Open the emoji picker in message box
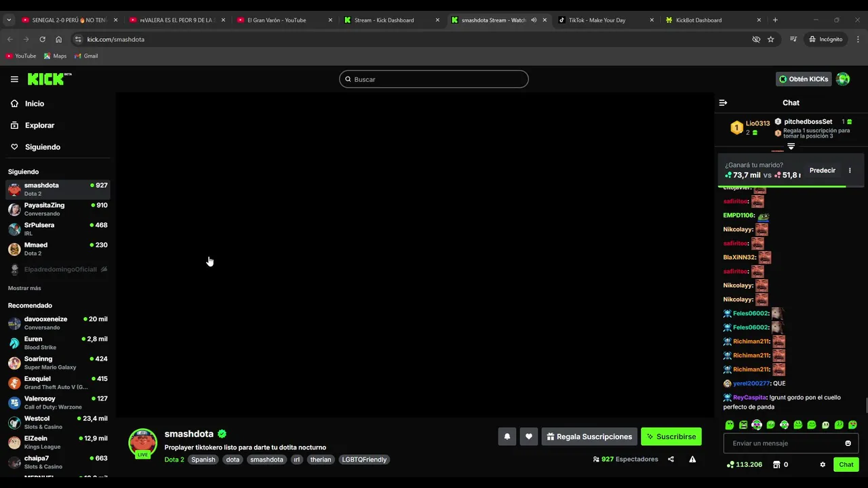 (848, 443)
